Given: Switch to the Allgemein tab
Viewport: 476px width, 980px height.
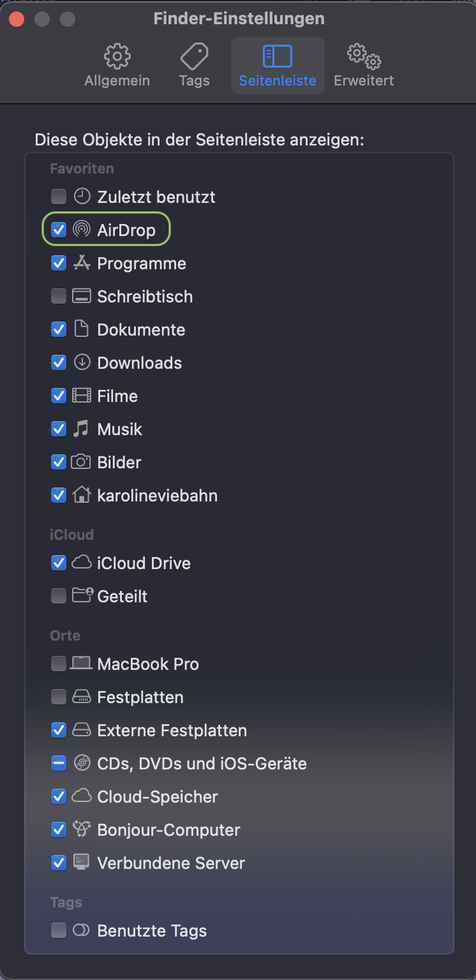Looking at the screenshot, I should 117,66.
